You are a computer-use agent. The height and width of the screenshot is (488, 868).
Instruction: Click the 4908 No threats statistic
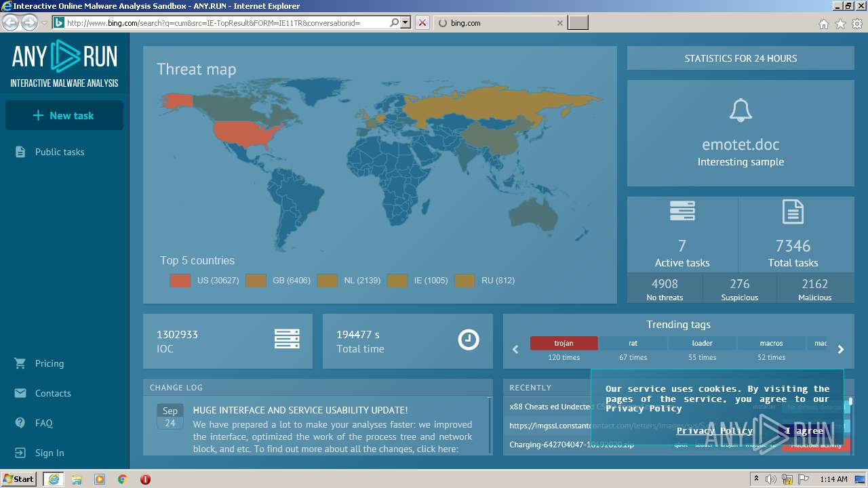pos(665,289)
